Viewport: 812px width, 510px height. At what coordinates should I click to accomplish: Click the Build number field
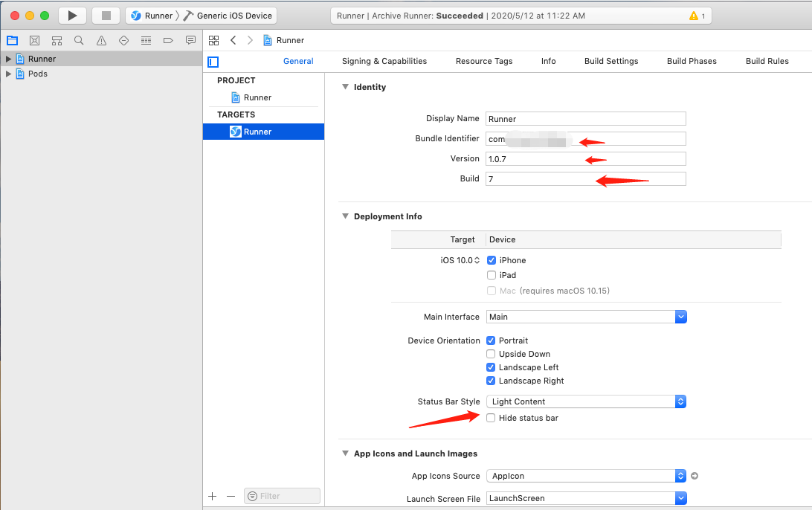pyautogui.click(x=586, y=179)
